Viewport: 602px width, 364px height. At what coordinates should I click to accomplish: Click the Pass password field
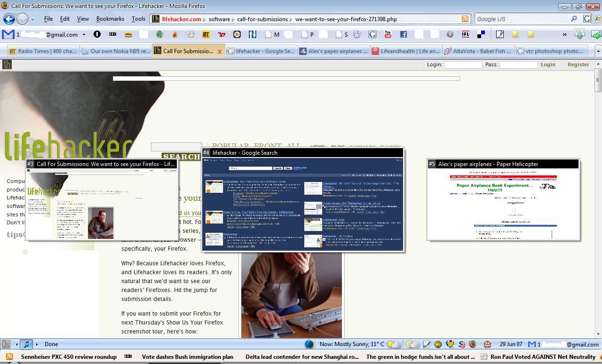tap(518, 65)
